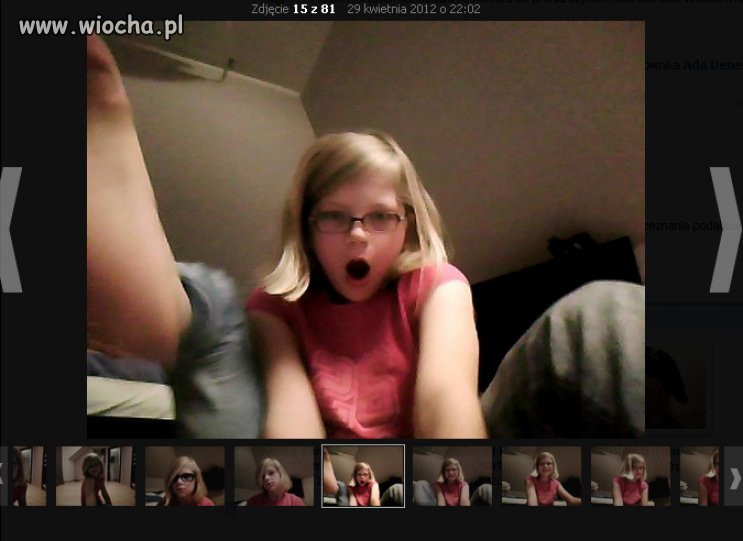Select the highlighted thumbnail of surprised girl
Screen dimensions: 743x541
click(x=363, y=476)
